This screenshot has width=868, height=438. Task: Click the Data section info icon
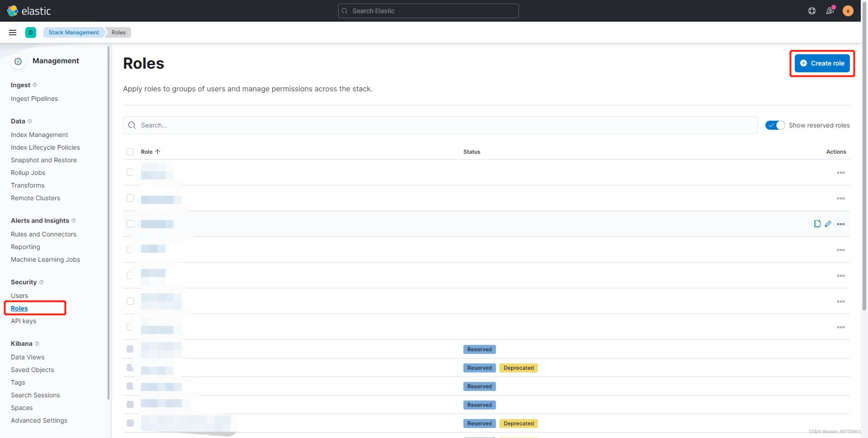pos(30,121)
